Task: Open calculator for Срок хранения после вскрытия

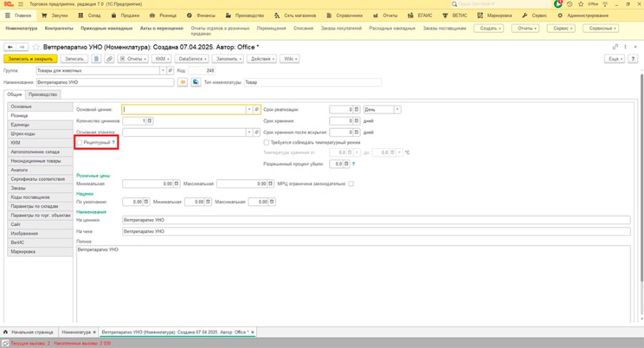Action: pyautogui.click(x=356, y=132)
